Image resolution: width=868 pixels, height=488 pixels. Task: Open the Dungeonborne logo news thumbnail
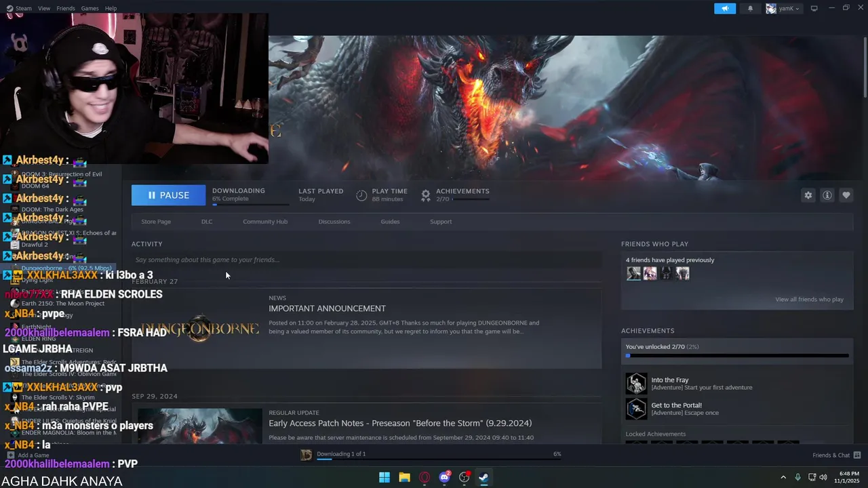[200, 329]
